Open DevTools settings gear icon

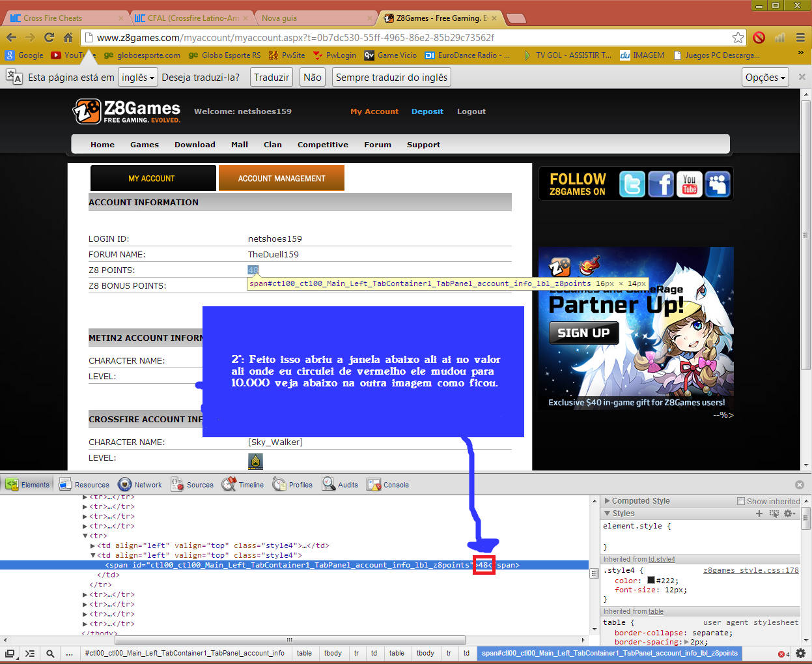pyautogui.click(x=800, y=653)
